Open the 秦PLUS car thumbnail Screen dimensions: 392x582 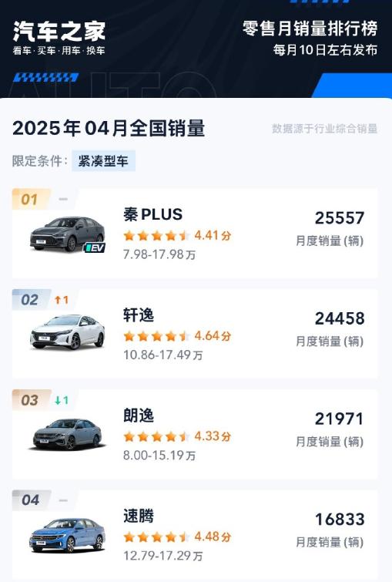click(x=68, y=234)
